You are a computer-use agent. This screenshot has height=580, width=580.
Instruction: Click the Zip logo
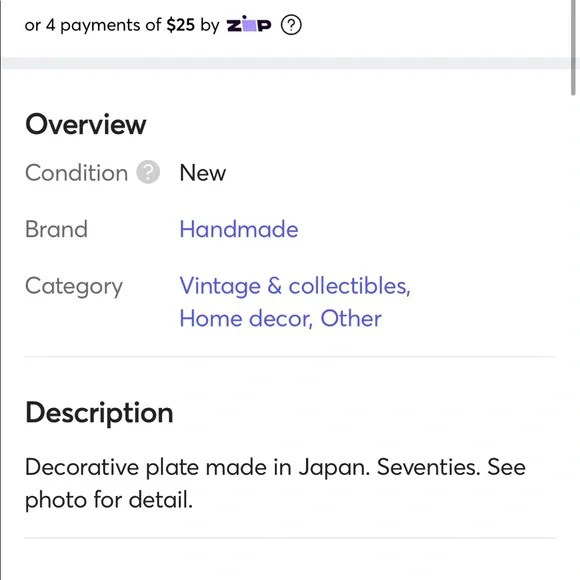(249, 24)
